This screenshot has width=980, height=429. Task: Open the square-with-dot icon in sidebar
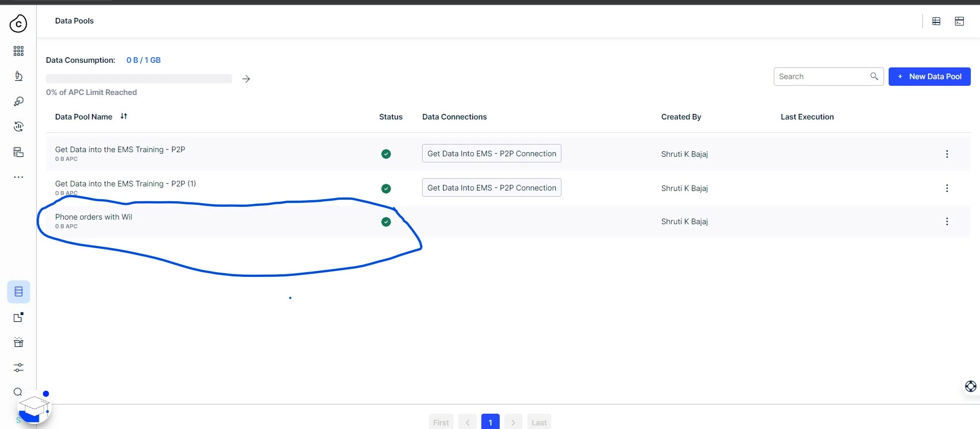tap(18, 317)
